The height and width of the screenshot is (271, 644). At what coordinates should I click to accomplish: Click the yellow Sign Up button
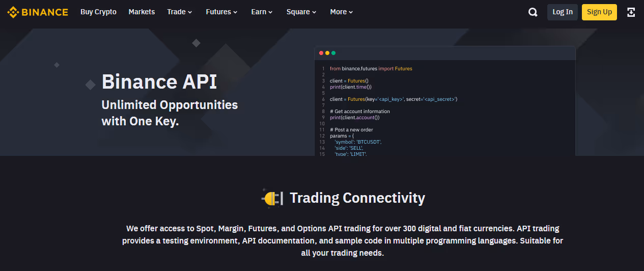pyautogui.click(x=599, y=12)
